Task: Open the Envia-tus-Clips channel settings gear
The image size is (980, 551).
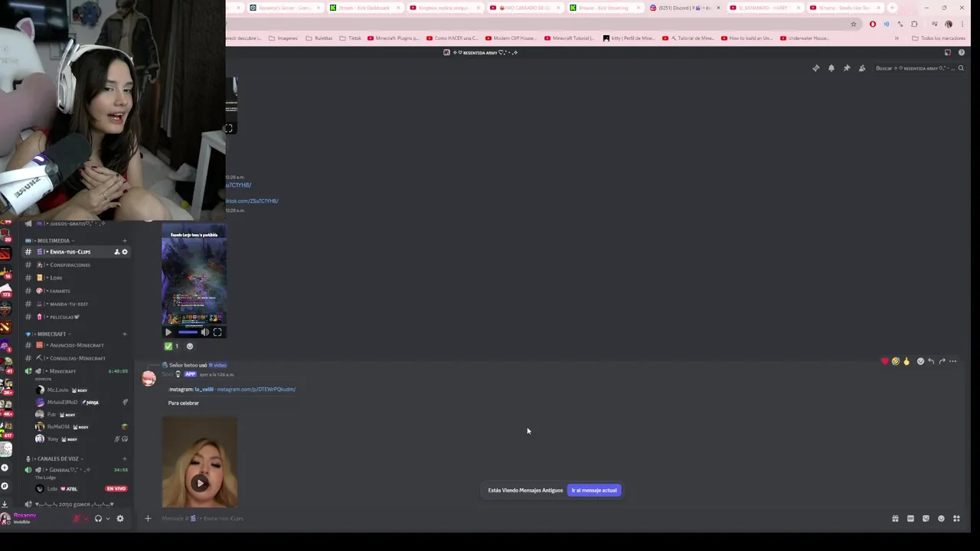Action: click(x=125, y=252)
